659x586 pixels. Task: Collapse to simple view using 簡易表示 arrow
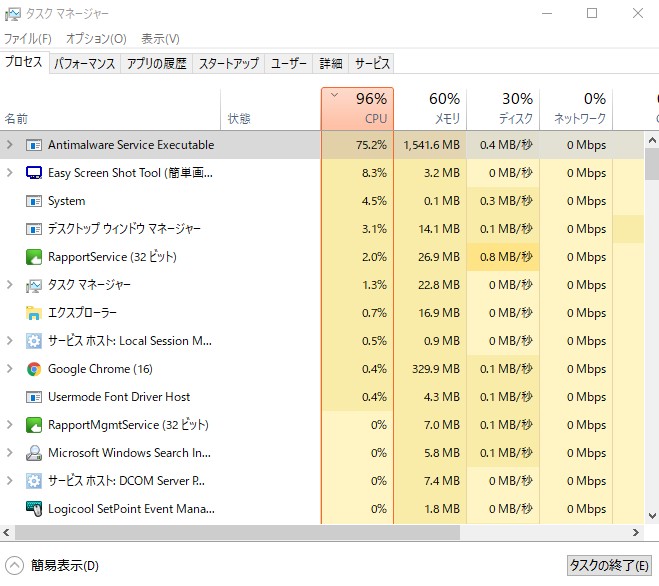14,566
